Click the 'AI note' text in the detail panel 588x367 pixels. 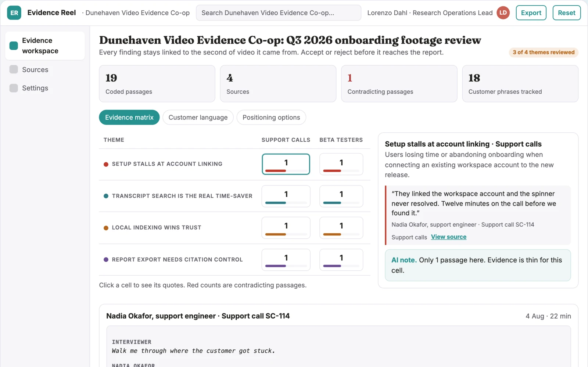(404, 260)
